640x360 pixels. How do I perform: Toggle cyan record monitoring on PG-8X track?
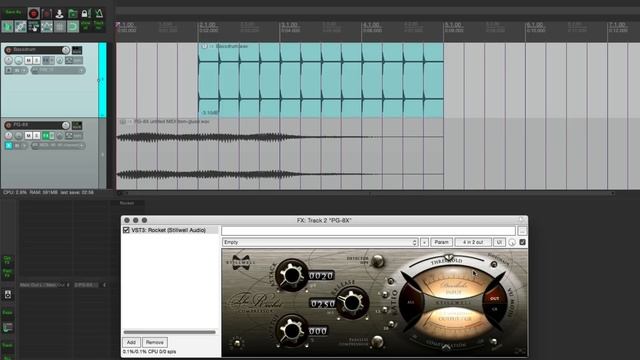(9, 145)
